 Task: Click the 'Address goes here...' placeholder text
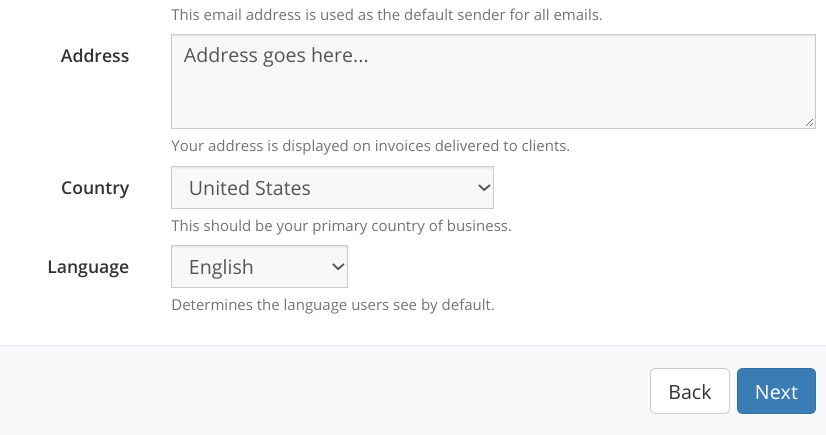(276, 56)
